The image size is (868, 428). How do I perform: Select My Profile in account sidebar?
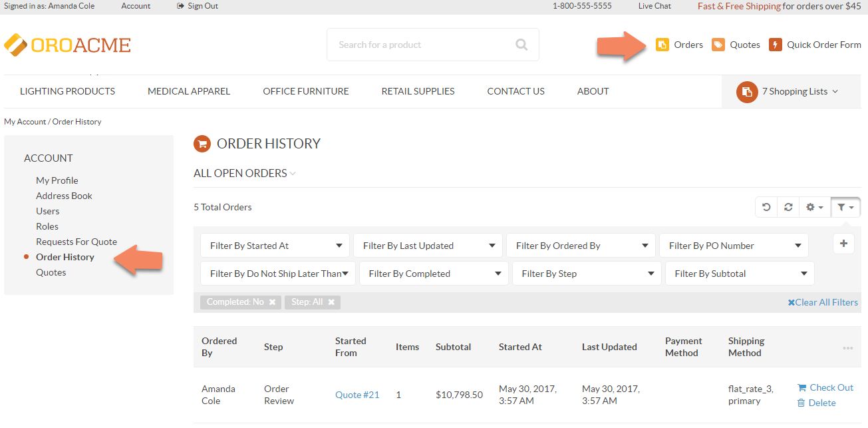tap(57, 180)
